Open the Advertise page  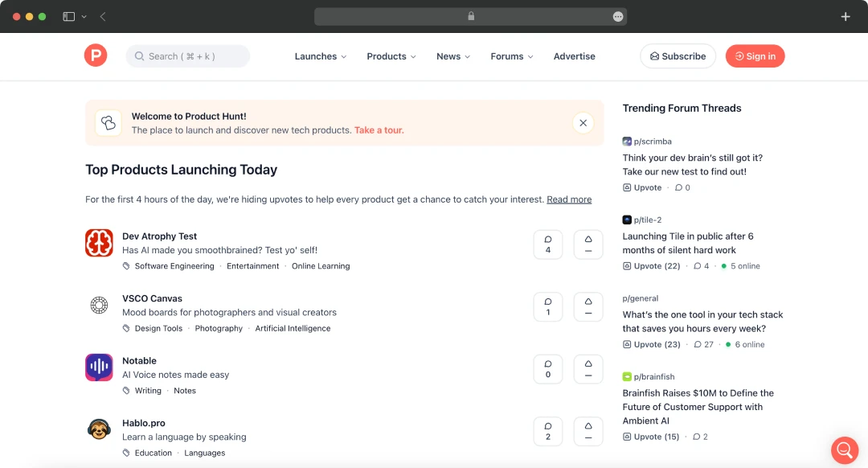coord(574,56)
